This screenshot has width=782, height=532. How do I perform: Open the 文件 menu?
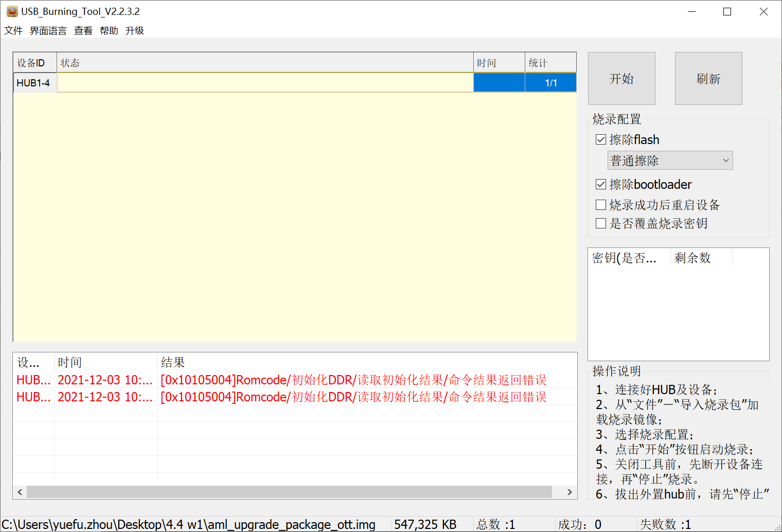(x=13, y=30)
